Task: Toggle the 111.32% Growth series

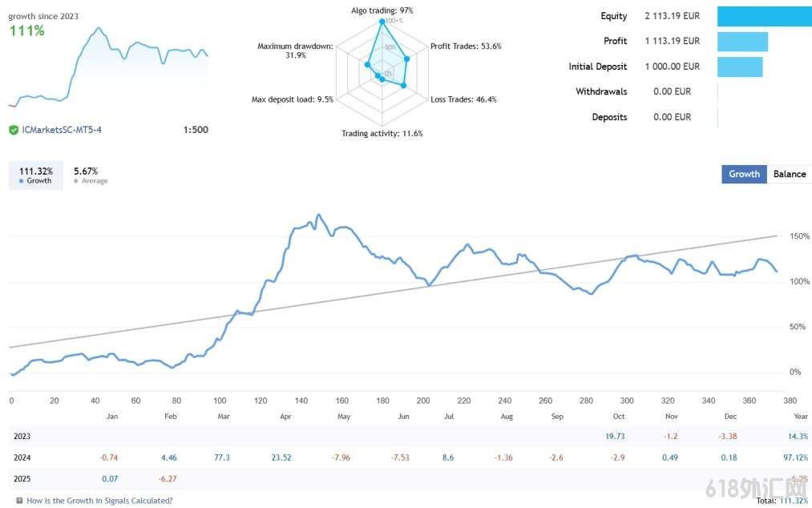Action: (x=36, y=175)
